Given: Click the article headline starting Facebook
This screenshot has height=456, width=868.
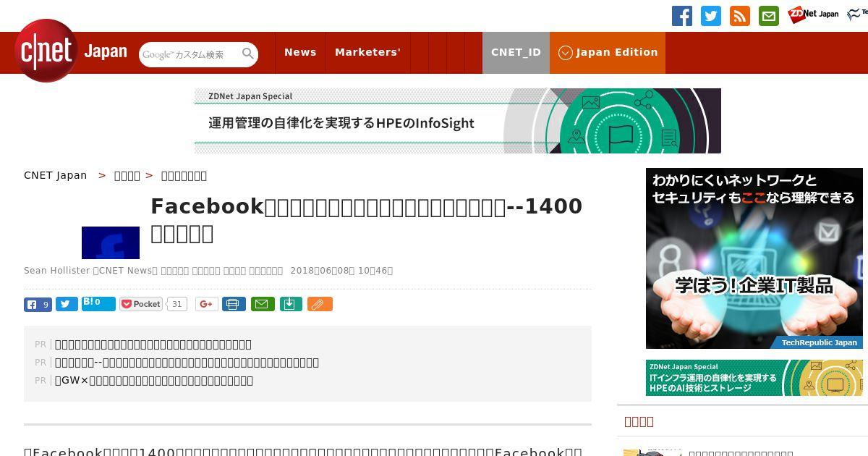Looking at the screenshot, I should click(367, 219).
